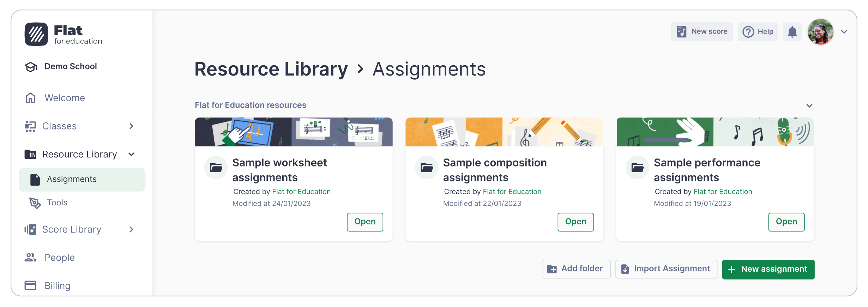This screenshot has width=868, height=307.
Task: Click the New assignment button
Action: (x=768, y=270)
